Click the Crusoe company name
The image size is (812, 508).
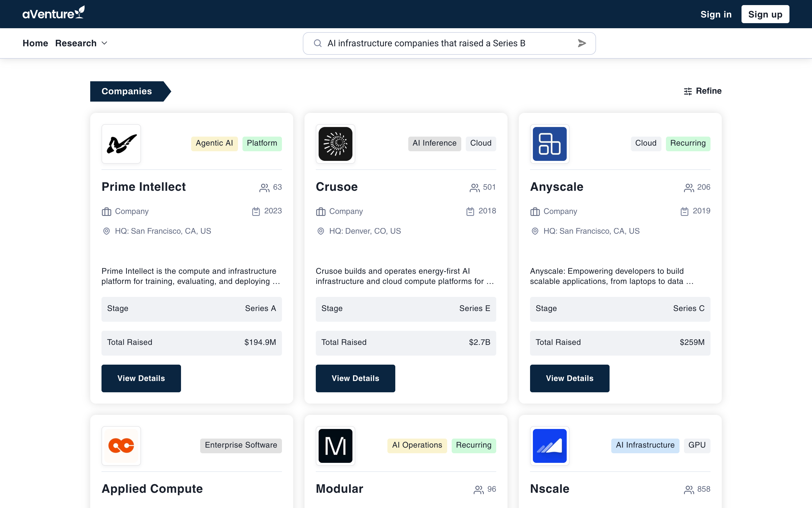337,187
